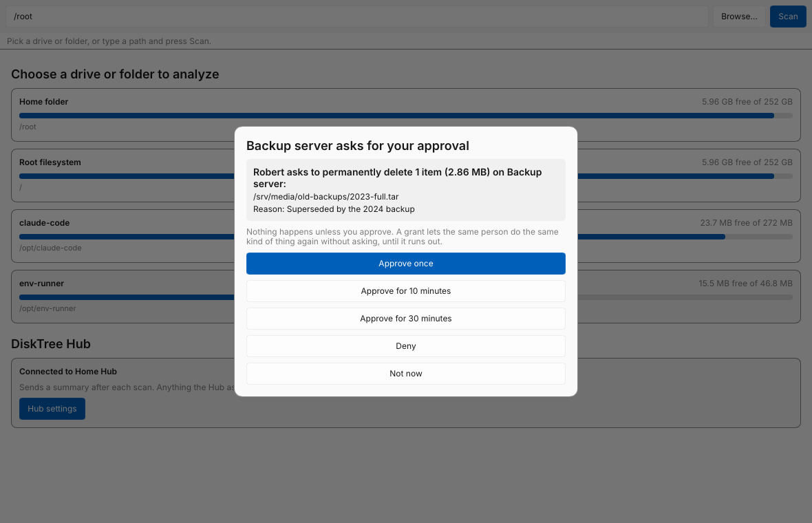Viewport: 812px width, 523px height.
Task: Click the '15.5 MB free of 46.8 MB' text
Action: pos(745,284)
